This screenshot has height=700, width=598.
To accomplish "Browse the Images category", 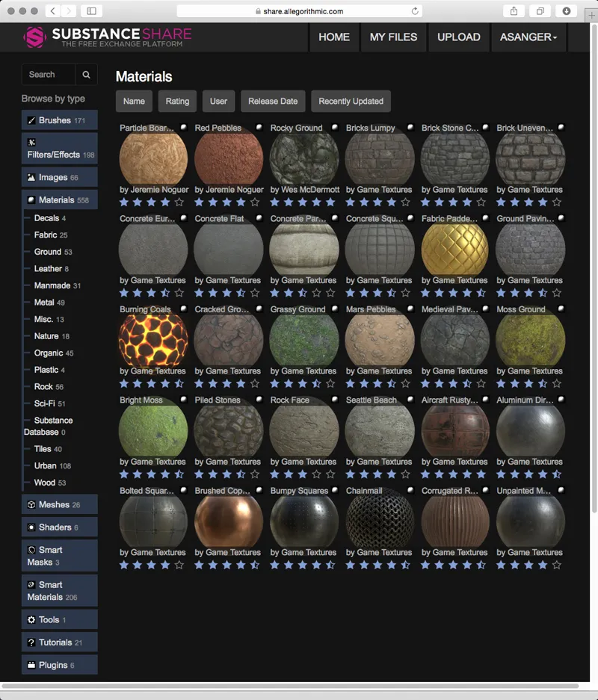I will (x=59, y=177).
